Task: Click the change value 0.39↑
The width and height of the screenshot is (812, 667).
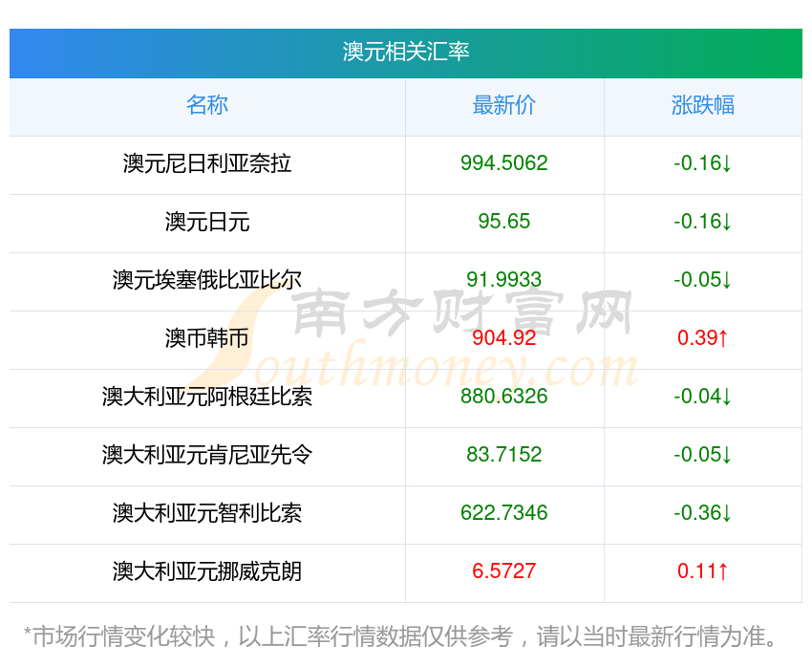Action: [x=703, y=338]
